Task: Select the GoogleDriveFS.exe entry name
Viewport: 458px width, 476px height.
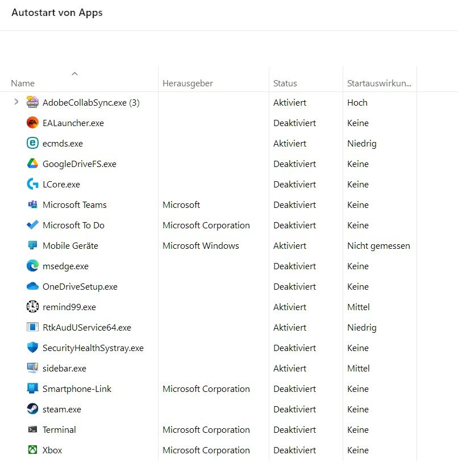Action: tap(80, 164)
